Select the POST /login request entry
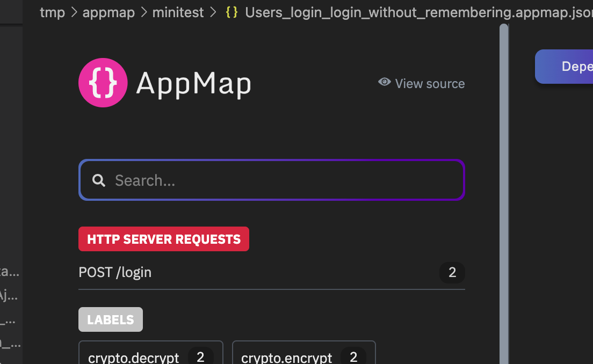Viewport: 593px width, 364px height. (115, 272)
